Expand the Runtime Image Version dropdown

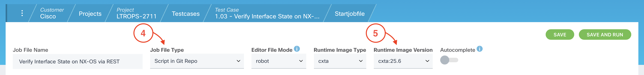pos(403,61)
